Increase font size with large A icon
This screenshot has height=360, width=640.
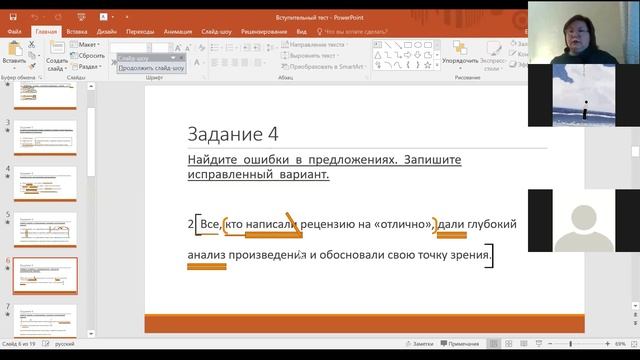pyautogui.click(x=178, y=48)
